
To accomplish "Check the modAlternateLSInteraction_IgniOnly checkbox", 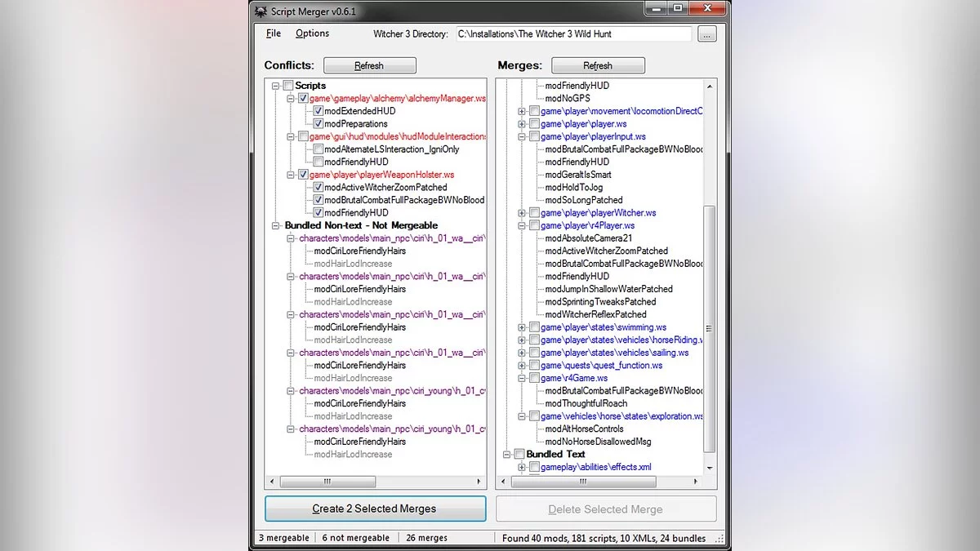I will 318,149.
